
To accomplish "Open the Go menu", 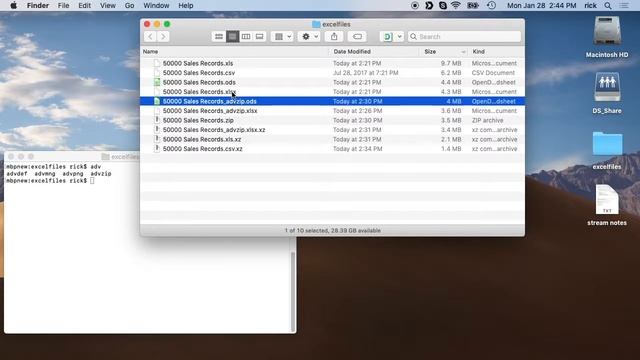I will click(x=129, y=6).
